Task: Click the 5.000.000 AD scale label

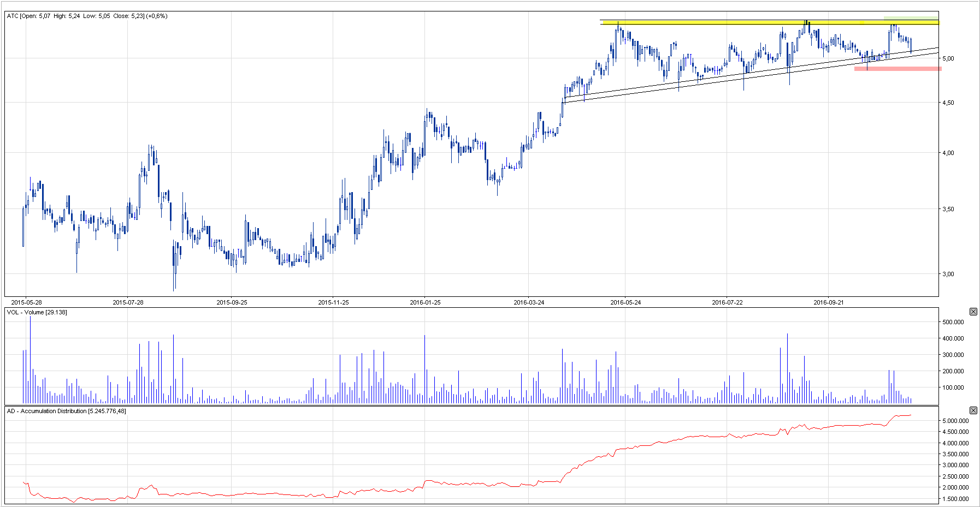Action: [955, 421]
